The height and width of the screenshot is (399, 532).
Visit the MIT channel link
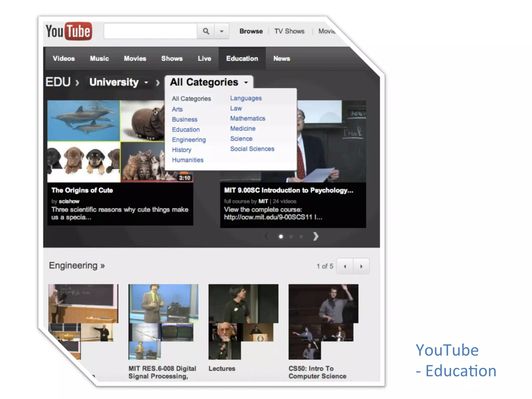coord(263,201)
